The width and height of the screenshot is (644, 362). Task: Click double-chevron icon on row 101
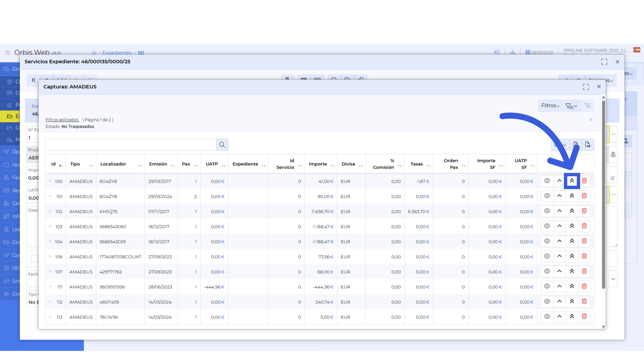(x=572, y=196)
